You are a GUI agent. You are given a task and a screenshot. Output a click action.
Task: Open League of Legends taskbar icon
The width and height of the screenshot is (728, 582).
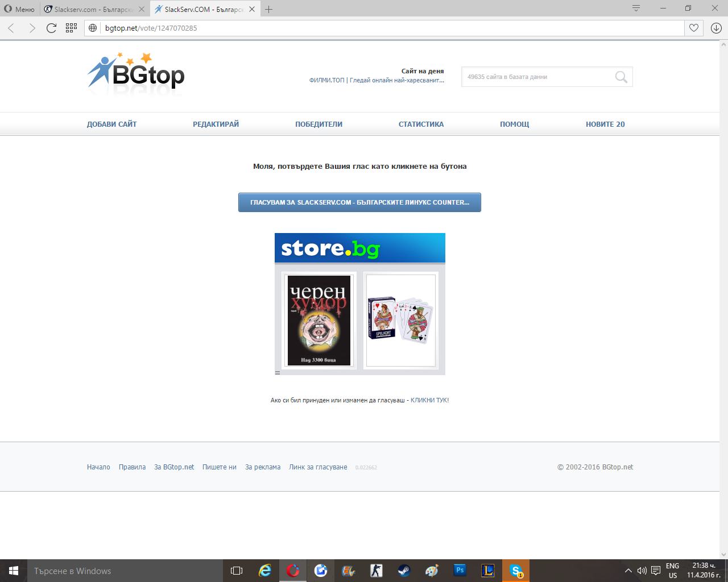[x=487, y=571]
